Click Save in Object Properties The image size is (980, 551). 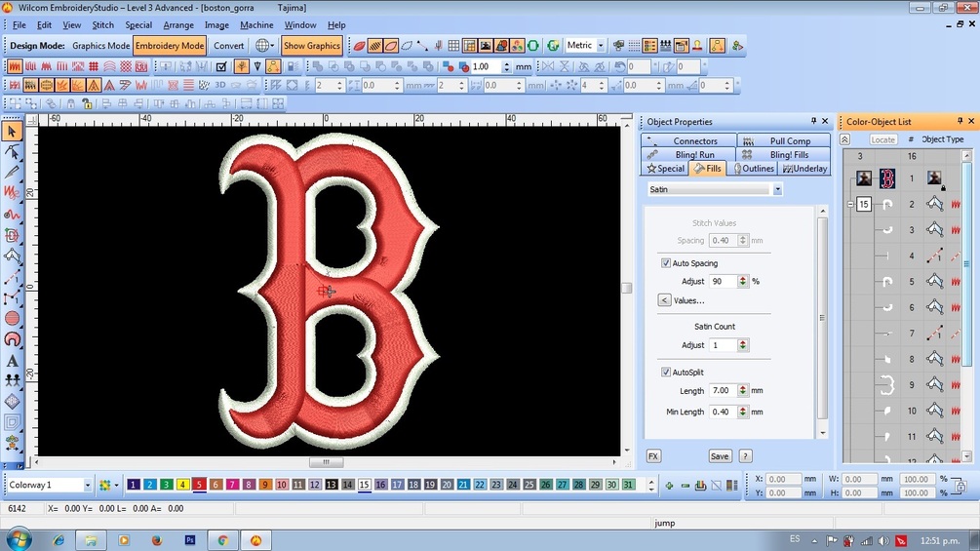point(720,456)
